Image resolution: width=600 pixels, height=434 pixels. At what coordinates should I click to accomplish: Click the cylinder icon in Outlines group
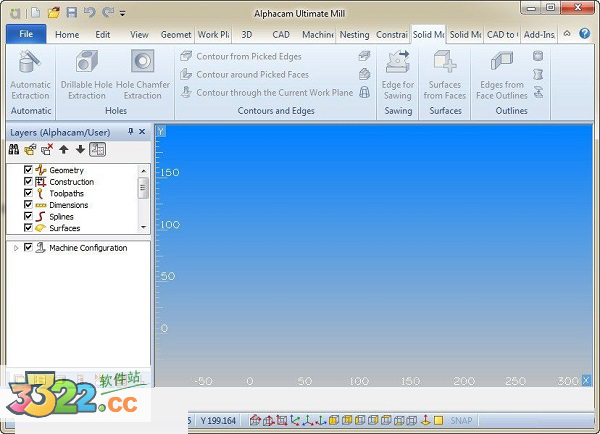click(x=538, y=56)
